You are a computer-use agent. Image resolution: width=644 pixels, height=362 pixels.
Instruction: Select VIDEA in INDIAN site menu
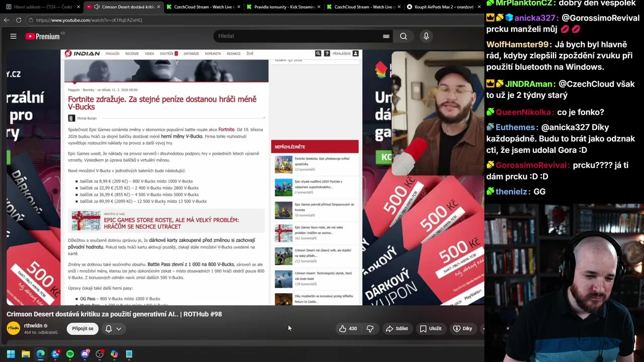[149, 53]
